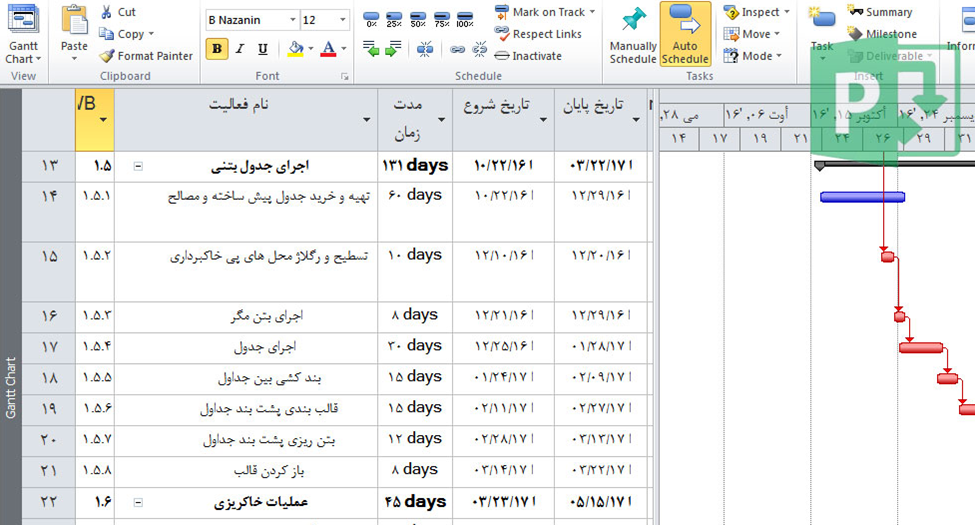Select the red Gantt bar for task 15

tap(887, 256)
